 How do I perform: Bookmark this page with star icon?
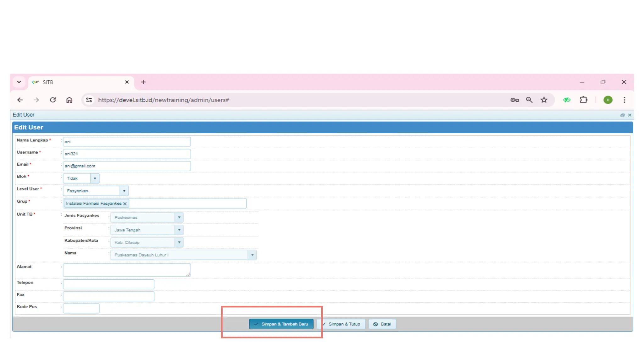coord(544,100)
